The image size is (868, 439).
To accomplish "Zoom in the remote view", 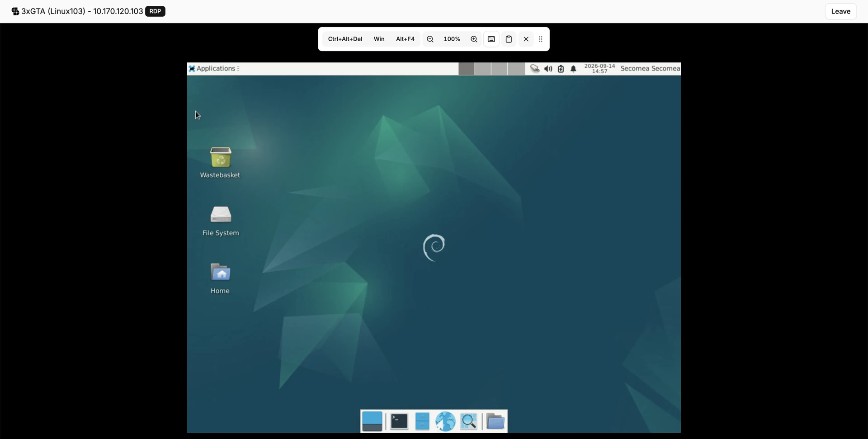I will [474, 39].
